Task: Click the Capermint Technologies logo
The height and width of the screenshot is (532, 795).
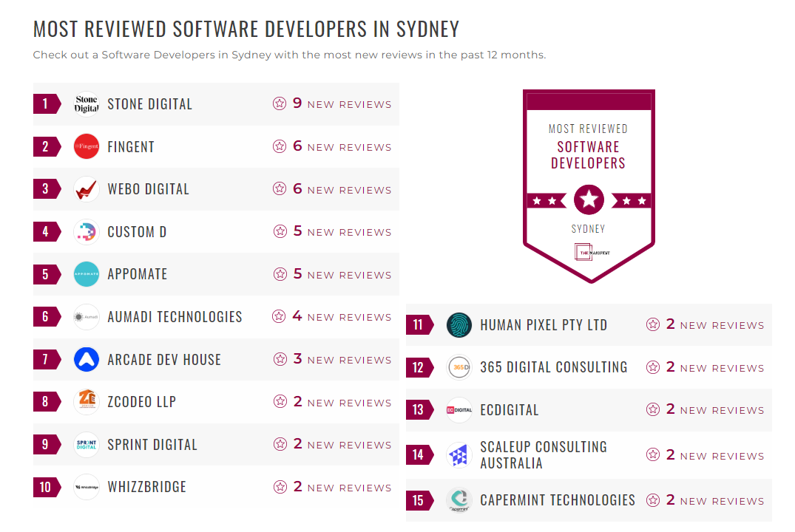Action: [x=459, y=500]
